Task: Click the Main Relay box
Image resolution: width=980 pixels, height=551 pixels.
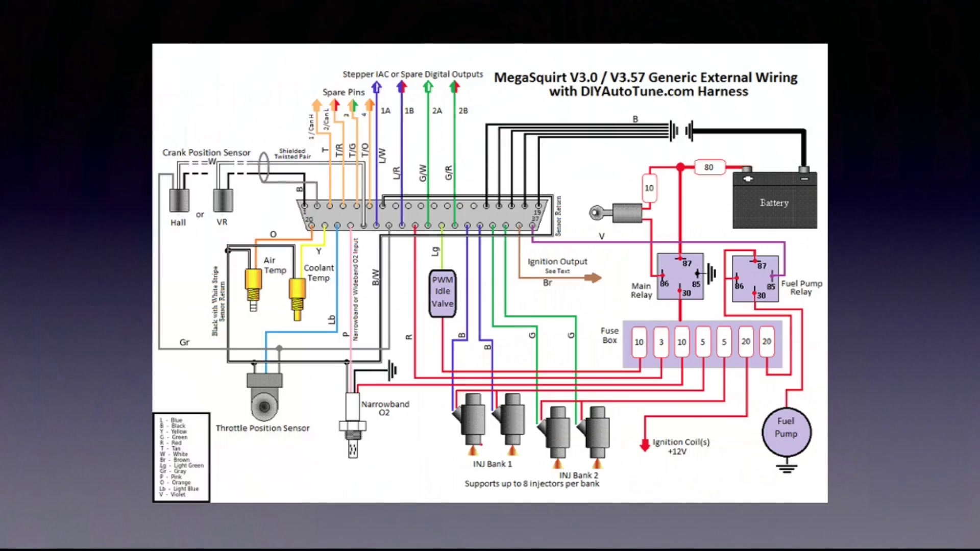Action: click(x=680, y=277)
